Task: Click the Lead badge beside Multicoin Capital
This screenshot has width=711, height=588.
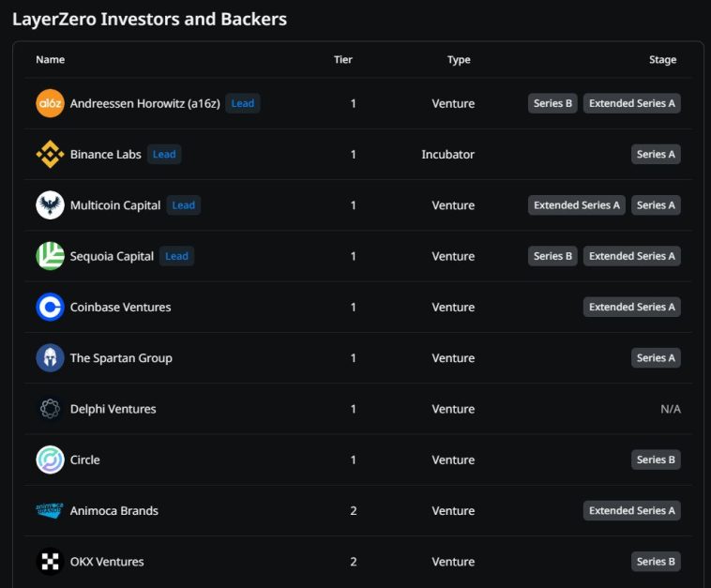Action: click(184, 205)
